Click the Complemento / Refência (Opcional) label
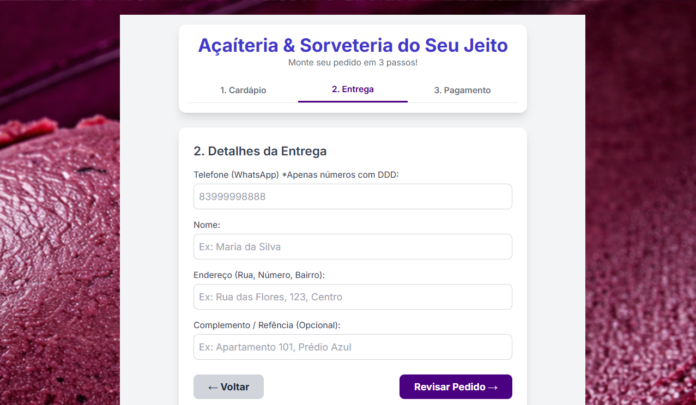This screenshot has width=696, height=405. (267, 325)
